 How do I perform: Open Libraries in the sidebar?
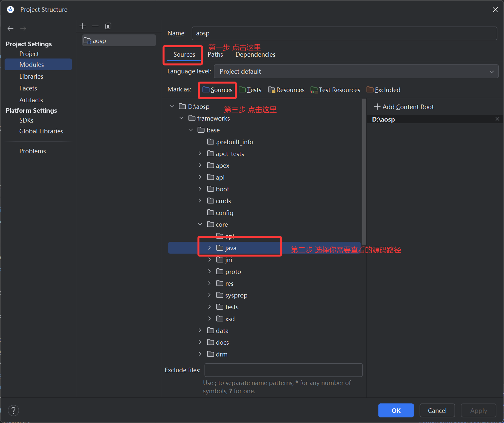click(31, 76)
